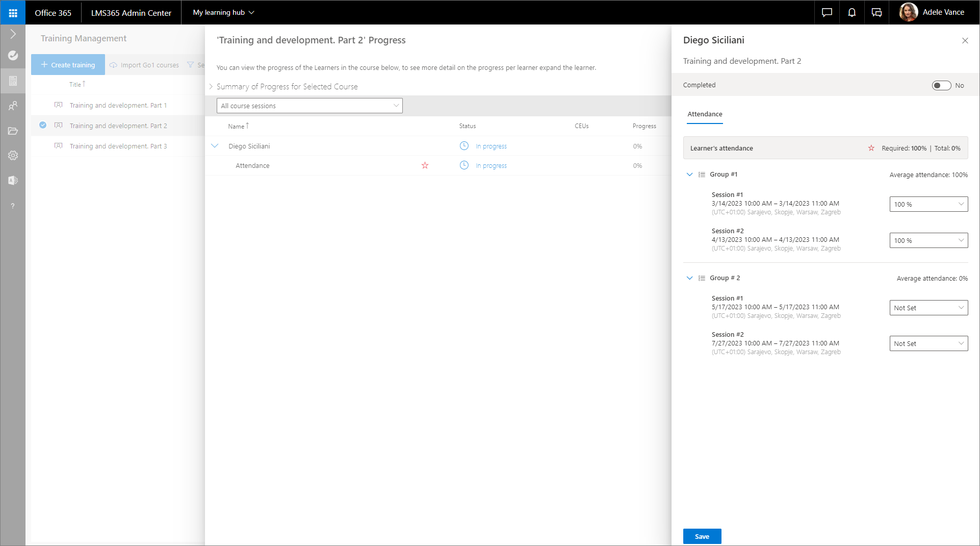980x546 pixels.
Task: Open the My learning hub menu
Action: [223, 13]
